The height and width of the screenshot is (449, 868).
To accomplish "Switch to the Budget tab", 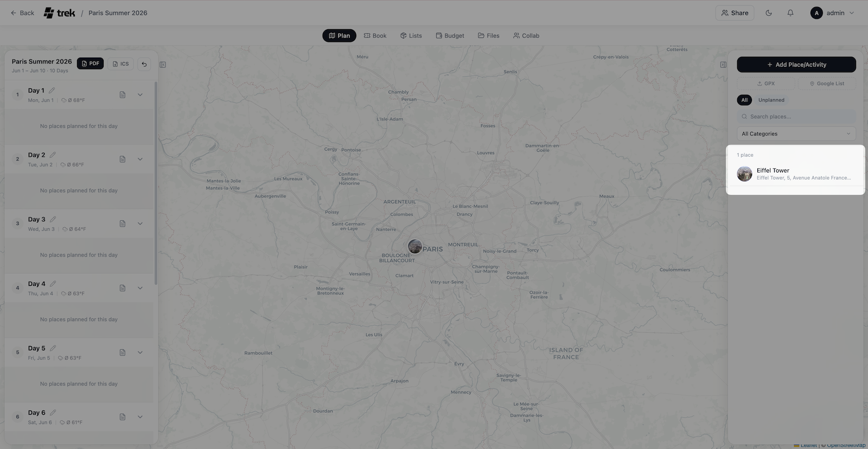I will (x=450, y=36).
